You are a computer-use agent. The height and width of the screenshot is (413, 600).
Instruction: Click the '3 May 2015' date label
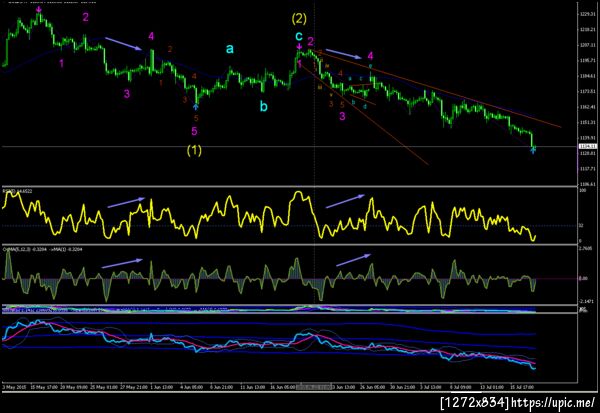14,387
